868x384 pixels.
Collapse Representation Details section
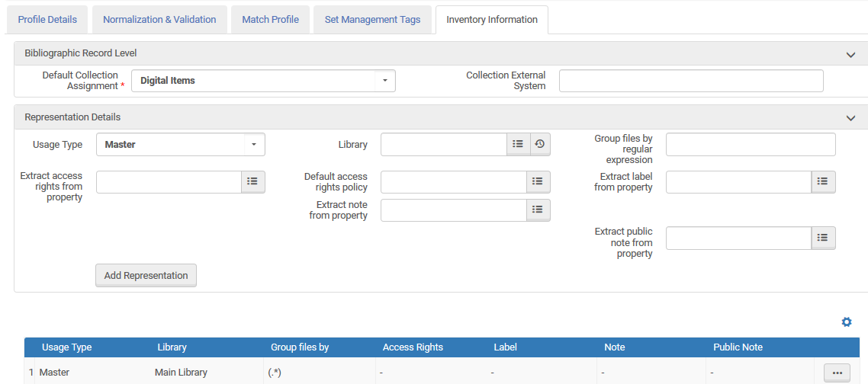point(850,118)
